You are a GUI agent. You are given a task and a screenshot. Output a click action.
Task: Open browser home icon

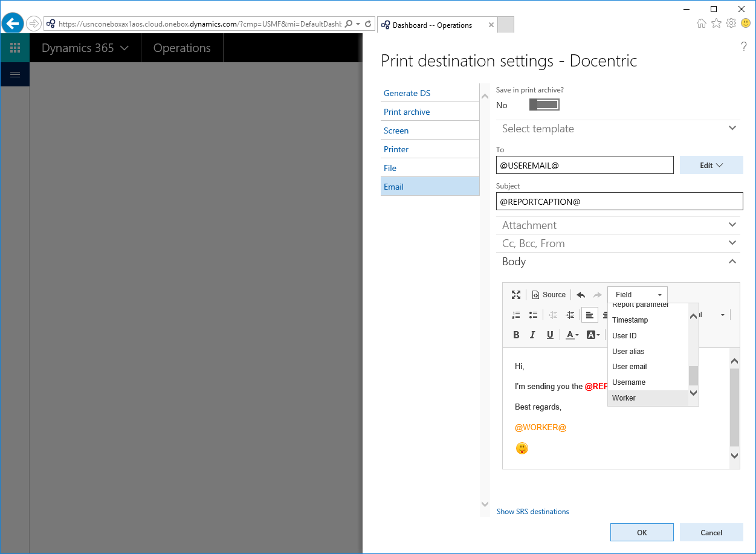click(702, 24)
